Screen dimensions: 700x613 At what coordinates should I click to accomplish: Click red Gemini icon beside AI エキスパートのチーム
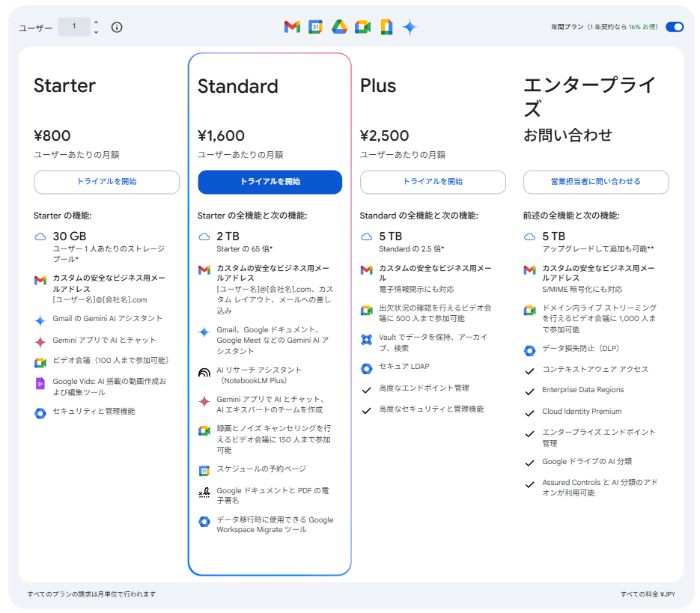pyautogui.click(x=204, y=401)
